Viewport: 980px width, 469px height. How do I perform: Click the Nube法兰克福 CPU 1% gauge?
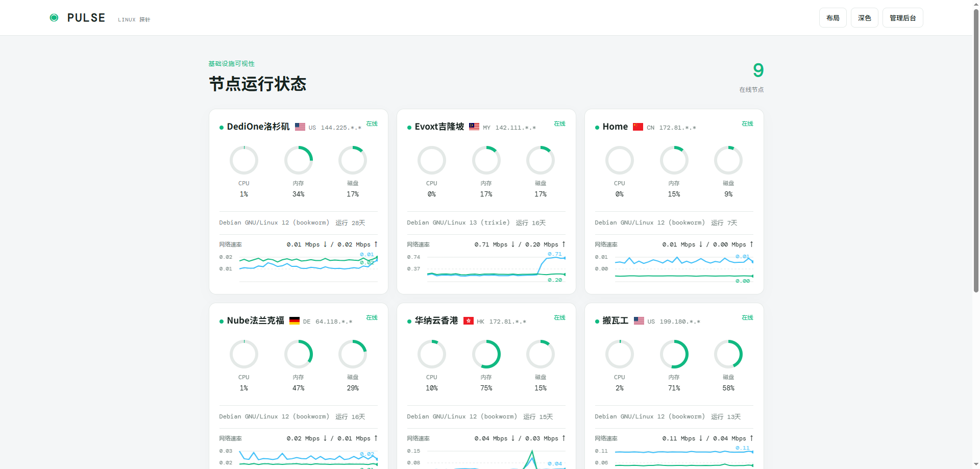244,354
